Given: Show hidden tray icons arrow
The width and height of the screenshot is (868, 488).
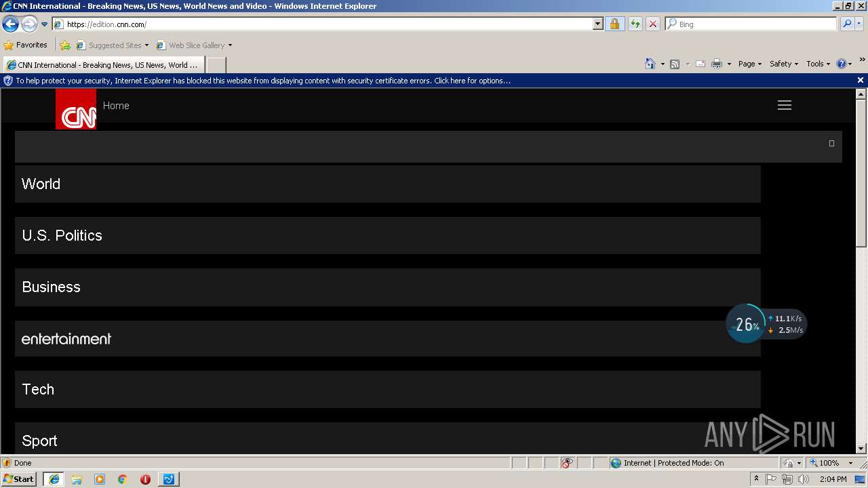Looking at the screenshot, I should [x=756, y=479].
